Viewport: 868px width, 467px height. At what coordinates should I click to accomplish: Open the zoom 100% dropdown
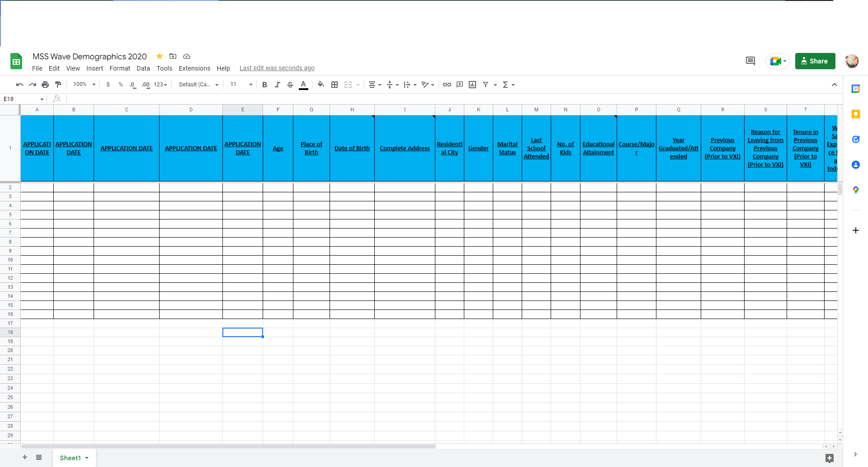84,85
